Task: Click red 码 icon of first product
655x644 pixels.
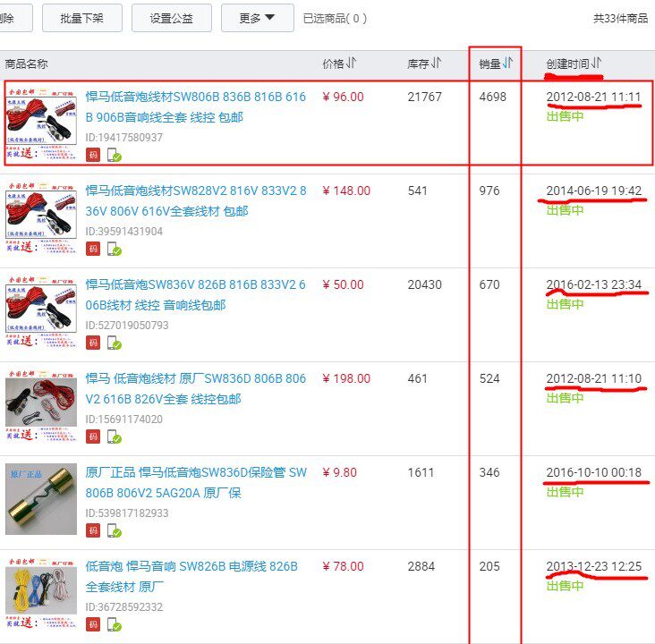Action: 93,155
